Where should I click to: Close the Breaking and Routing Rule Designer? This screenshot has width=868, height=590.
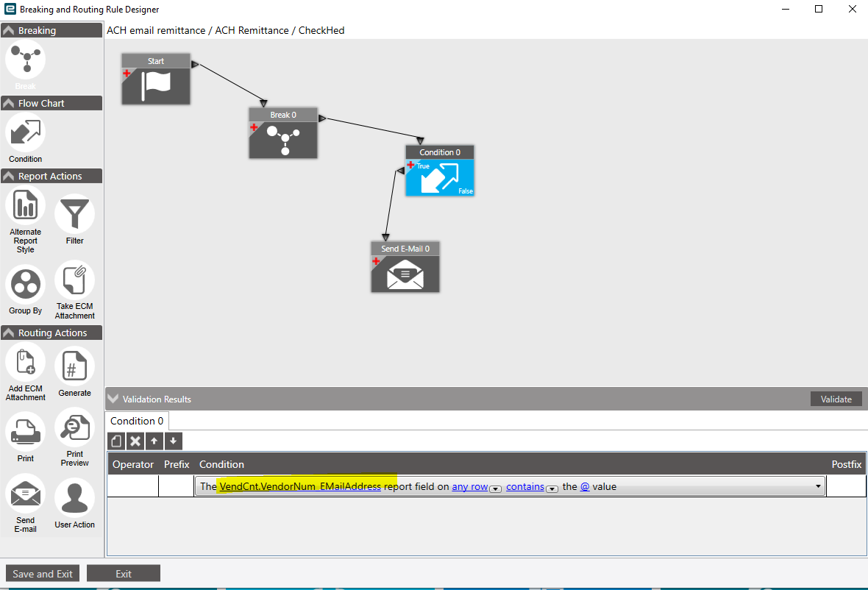853,9
